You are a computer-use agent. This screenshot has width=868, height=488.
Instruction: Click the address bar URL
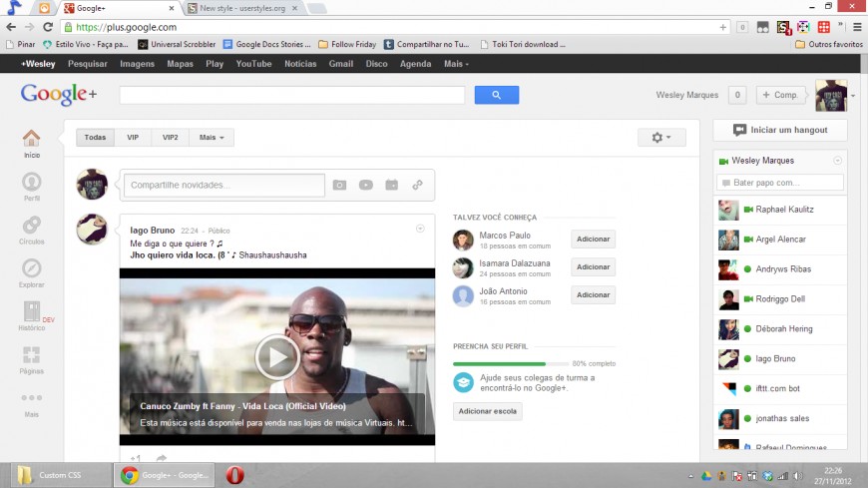(x=127, y=27)
